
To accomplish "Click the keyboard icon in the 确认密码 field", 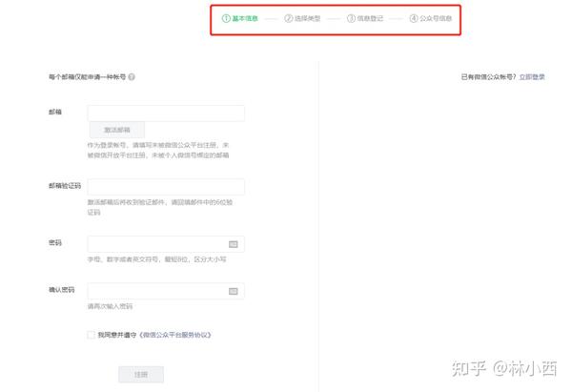I will click(x=234, y=291).
